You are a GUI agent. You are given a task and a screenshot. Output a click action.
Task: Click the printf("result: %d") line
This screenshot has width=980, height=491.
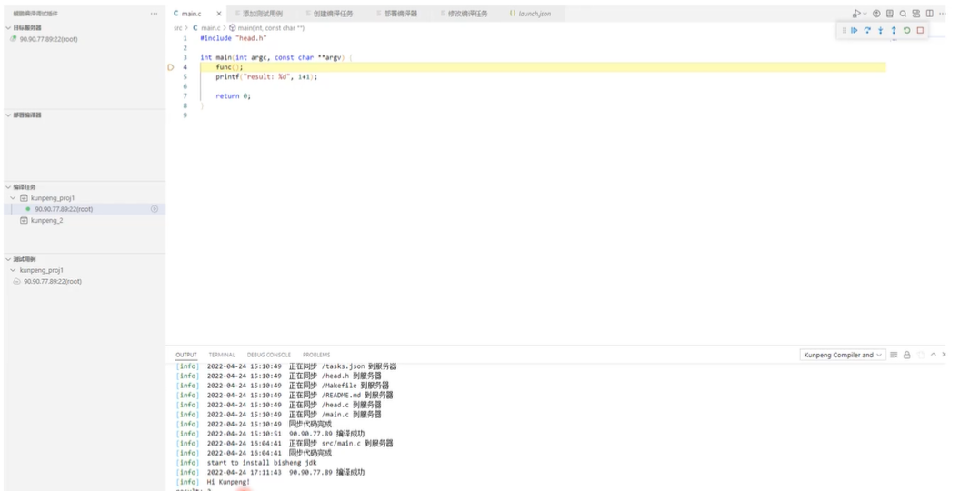click(x=267, y=77)
